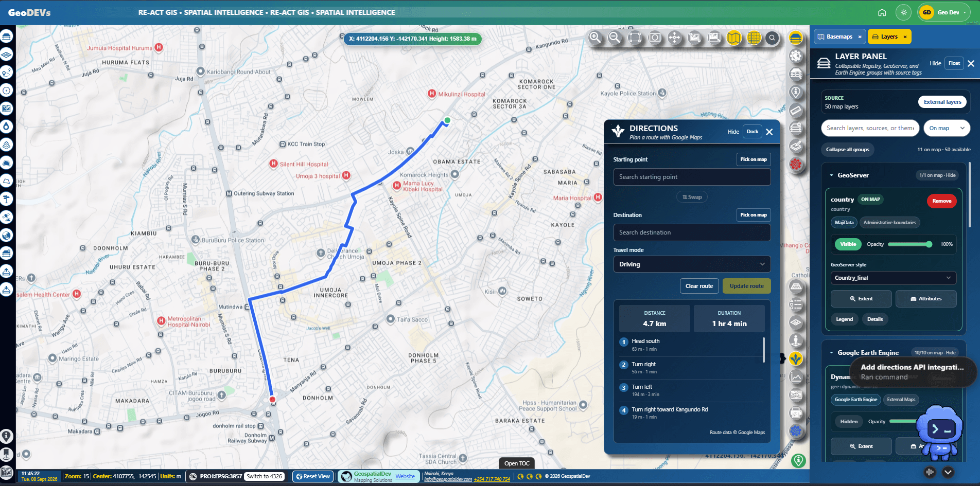Open the dark map search icon

pos(772,38)
